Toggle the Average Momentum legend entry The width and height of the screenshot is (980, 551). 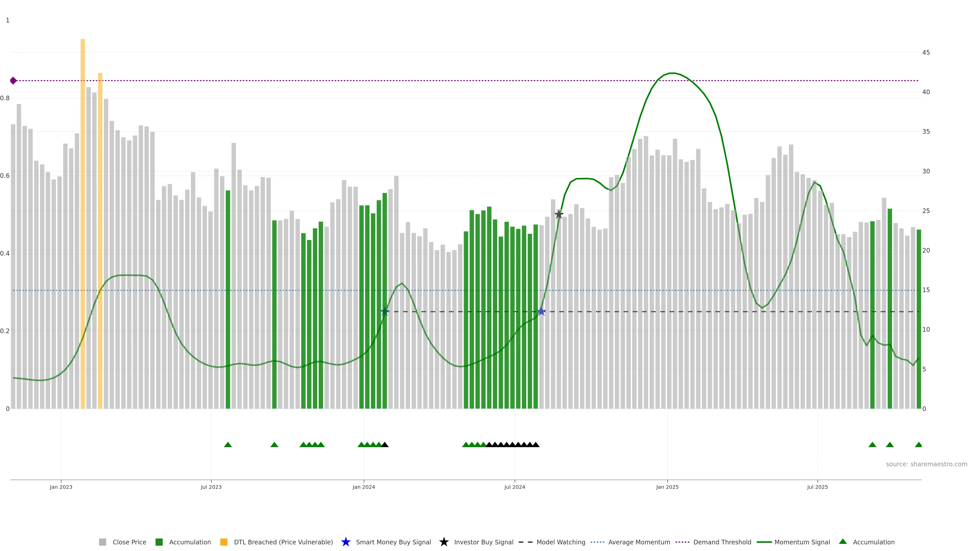[x=639, y=542]
